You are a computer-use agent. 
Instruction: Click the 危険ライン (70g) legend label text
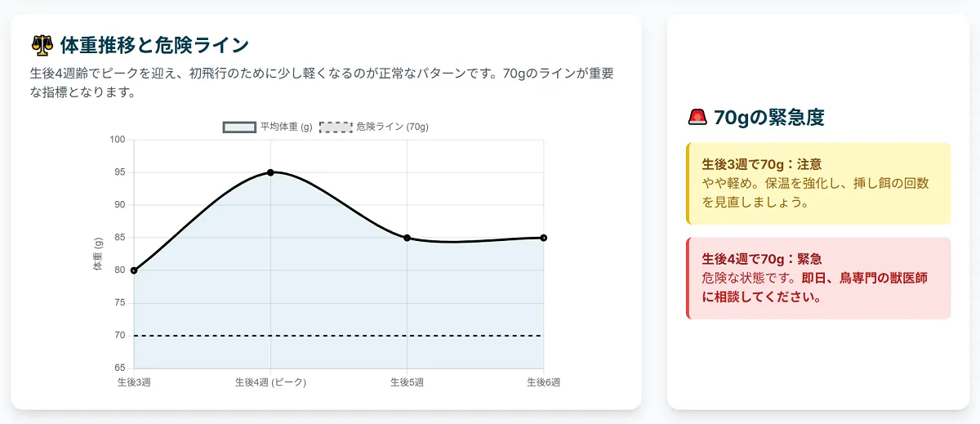coord(393,127)
